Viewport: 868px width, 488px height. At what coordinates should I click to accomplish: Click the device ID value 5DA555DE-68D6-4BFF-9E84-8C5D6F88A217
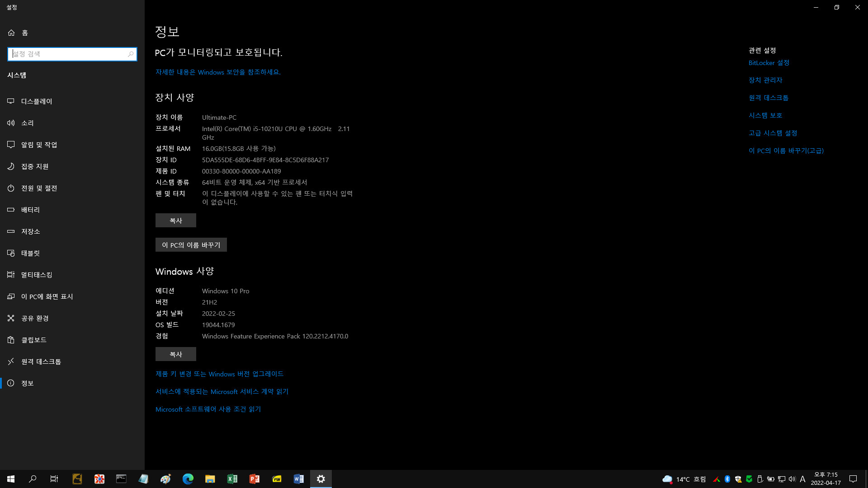click(x=265, y=160)
